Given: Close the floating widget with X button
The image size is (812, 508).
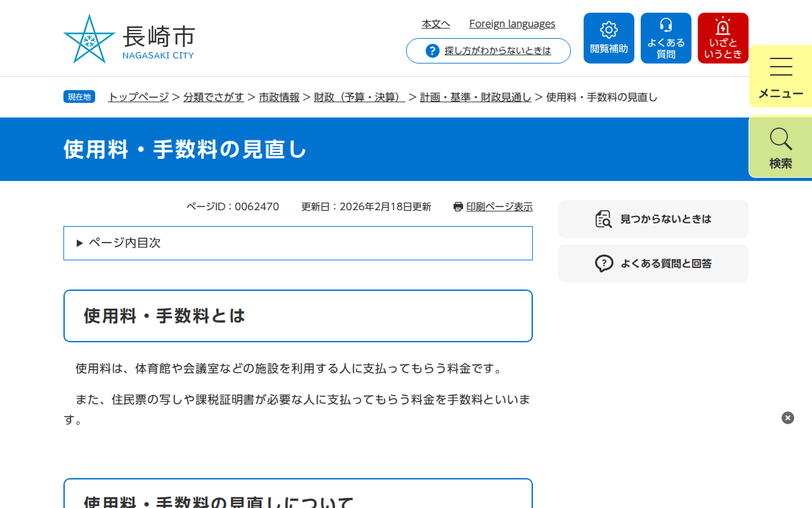Looking at the screenshot, I should (788, 418).
